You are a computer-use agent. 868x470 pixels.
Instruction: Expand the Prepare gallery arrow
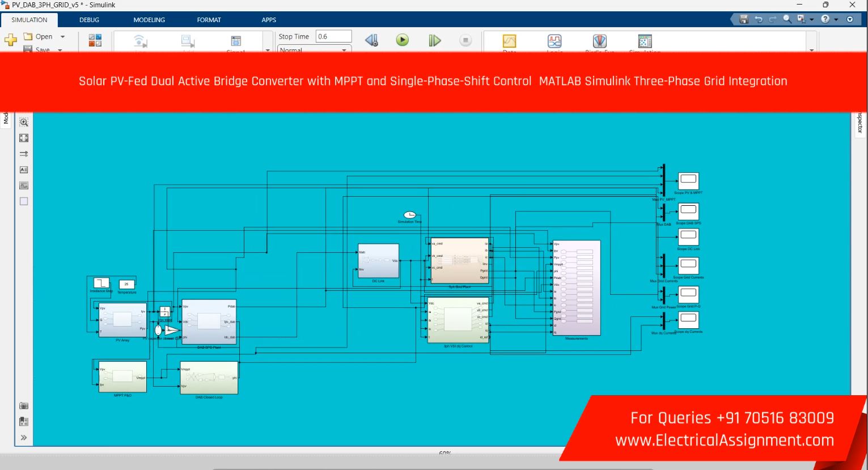[268, 50]
